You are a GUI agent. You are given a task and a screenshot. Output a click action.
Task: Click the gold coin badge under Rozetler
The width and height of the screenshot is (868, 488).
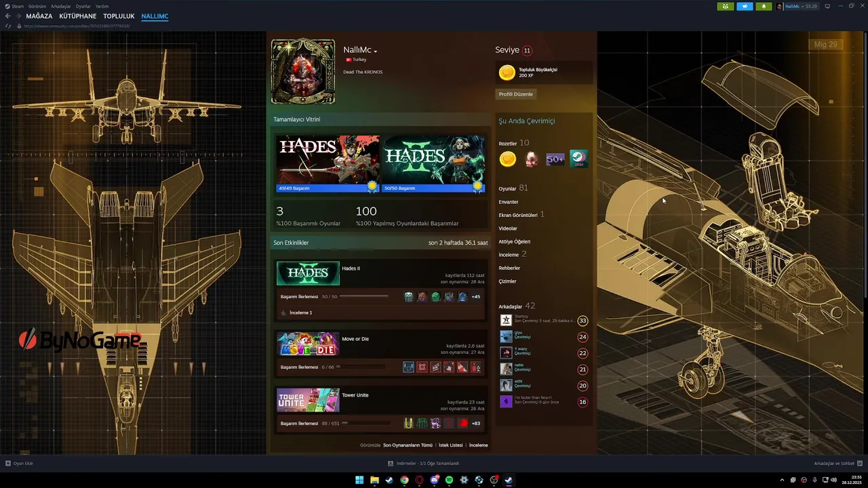coord(508,159)
